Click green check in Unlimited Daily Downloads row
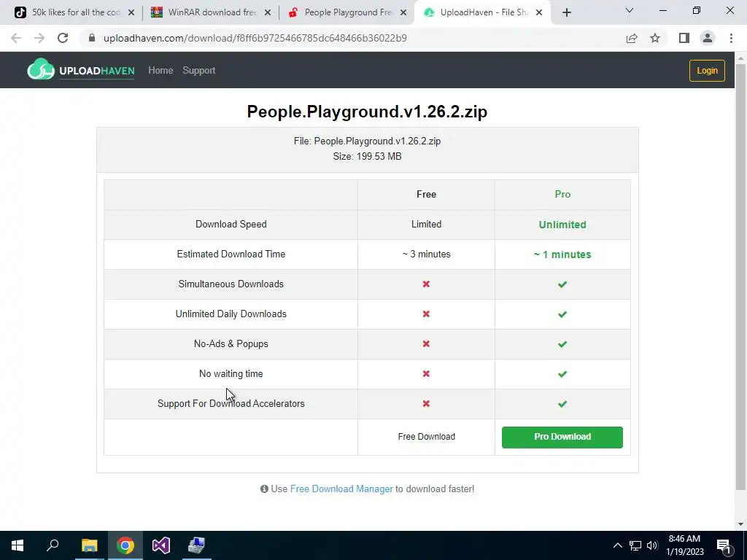This screenshot has width=747, height=560. 562,314
